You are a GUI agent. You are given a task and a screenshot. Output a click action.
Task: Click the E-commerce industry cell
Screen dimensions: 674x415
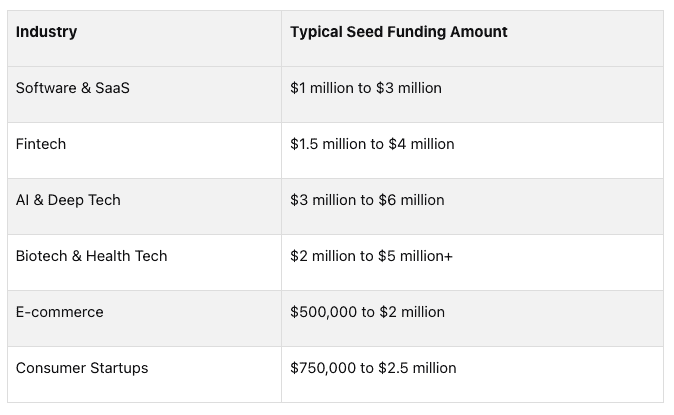coord(59,312)
